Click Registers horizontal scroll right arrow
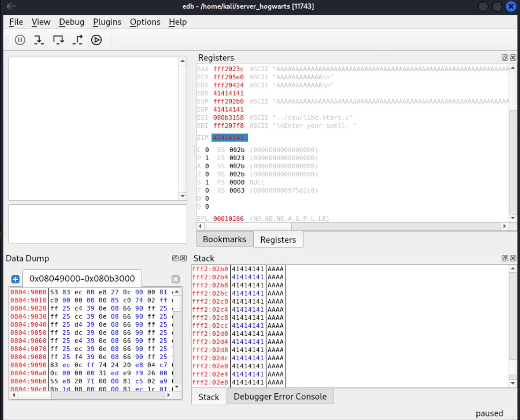 (x=505, y=226)
